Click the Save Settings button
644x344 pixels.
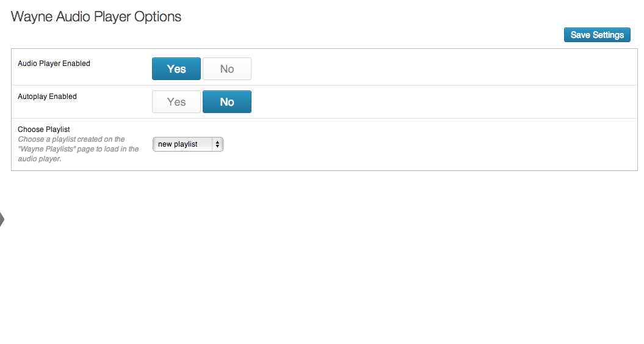coord(597,35)
